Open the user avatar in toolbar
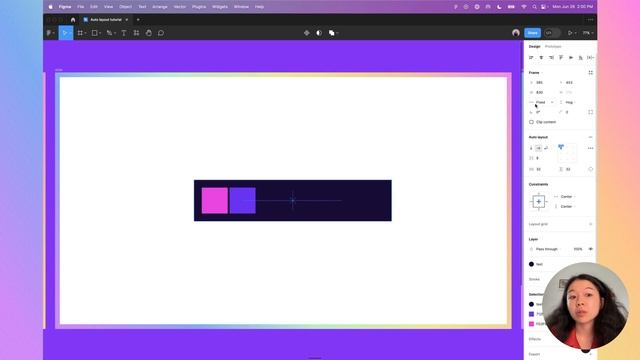Screen dimensions: 640x360 coord(516,33)
